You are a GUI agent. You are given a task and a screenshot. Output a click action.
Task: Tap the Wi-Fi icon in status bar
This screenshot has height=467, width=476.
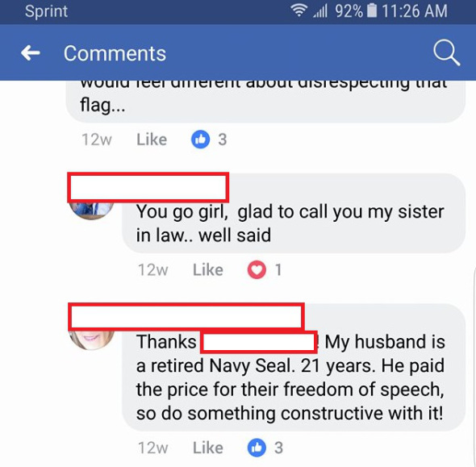tap(299, 11)
